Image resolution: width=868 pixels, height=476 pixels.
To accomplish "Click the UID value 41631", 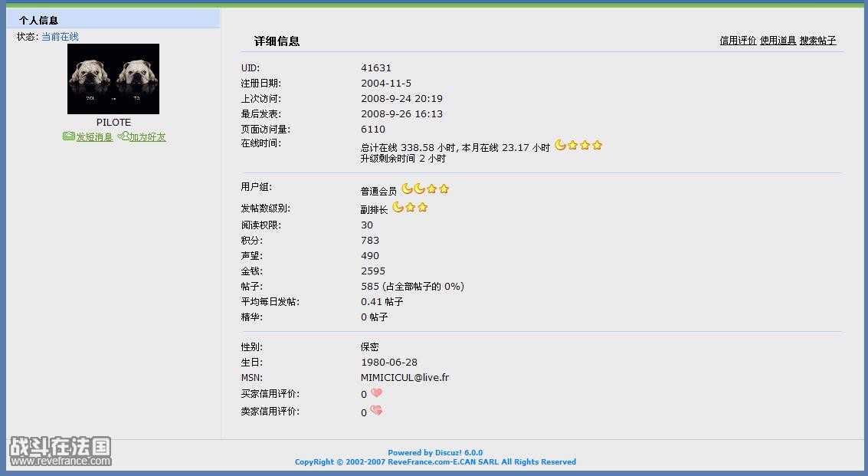I will (x=376, y=68).
